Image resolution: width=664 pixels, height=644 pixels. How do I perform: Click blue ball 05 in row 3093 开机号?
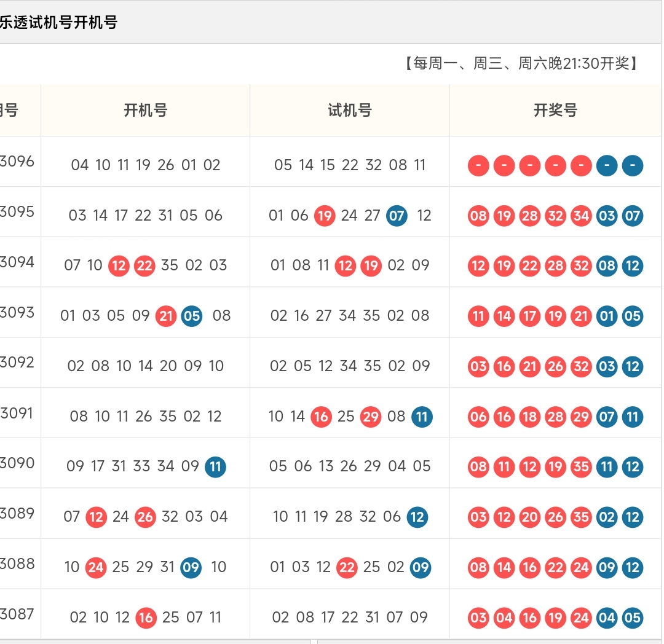click(192, 316)
